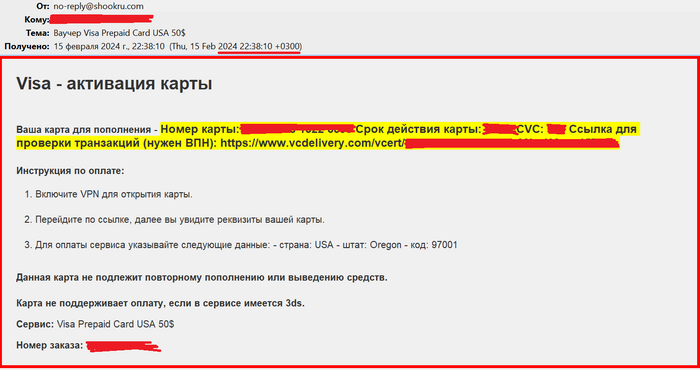Click the line Карта не поддерживает оплату 3ds
Screen dimensions: 700x370
pyautogui.click(x=160, y=303)
